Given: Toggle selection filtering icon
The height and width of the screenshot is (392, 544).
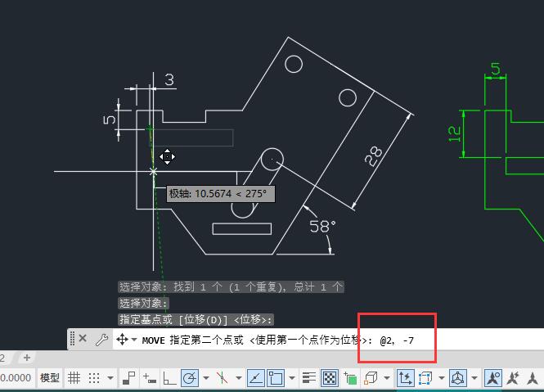Looking at the screenshot, I should (x=425, y=378).
